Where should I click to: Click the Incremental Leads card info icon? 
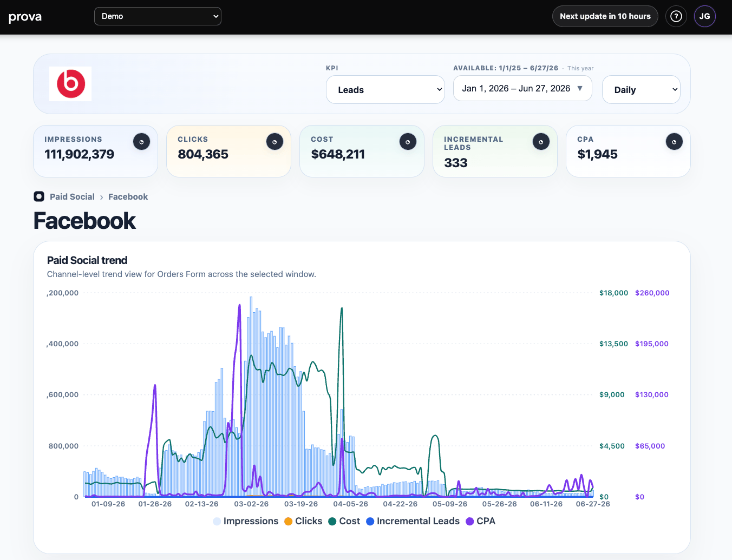541,142
